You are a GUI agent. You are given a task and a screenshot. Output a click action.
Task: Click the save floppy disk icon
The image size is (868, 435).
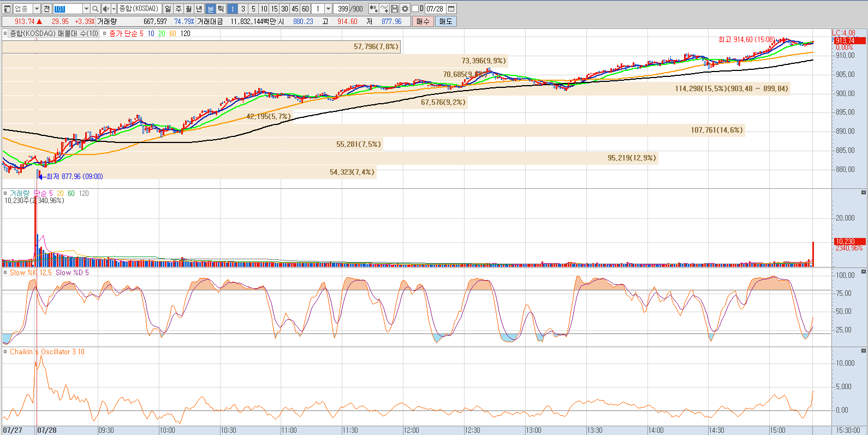[x=394, y=9]
